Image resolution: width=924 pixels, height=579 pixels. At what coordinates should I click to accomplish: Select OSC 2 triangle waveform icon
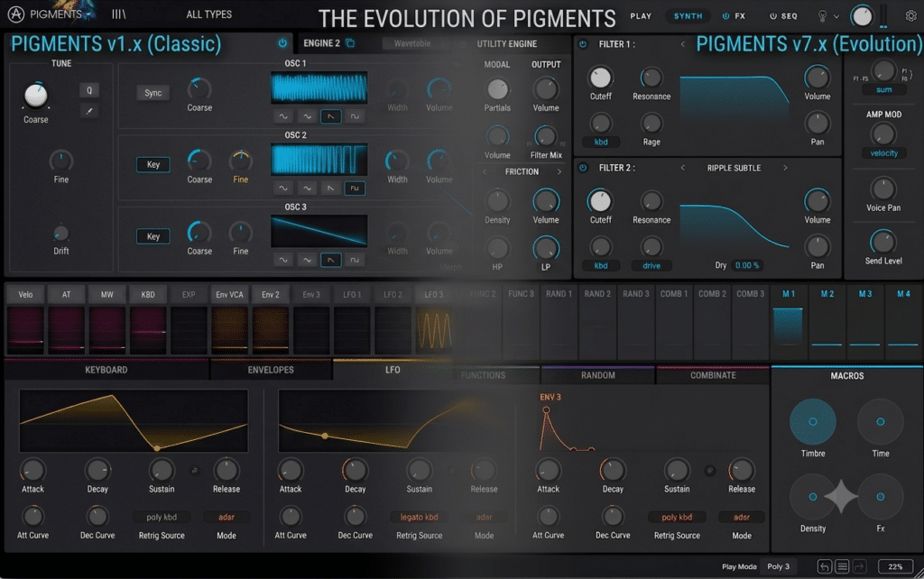tap(307, 188)
